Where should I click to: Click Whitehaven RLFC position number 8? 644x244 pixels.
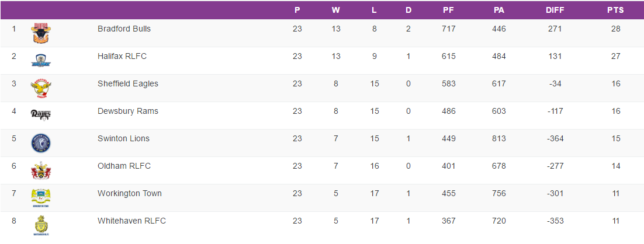14,221
